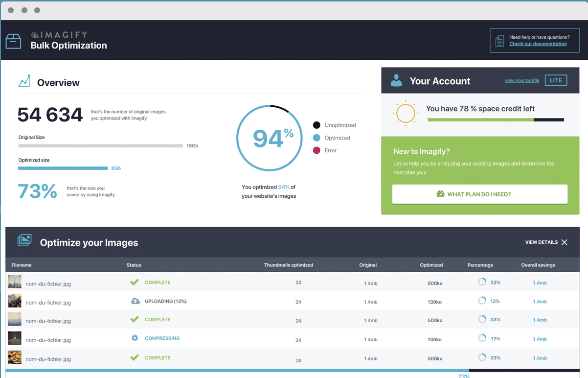The image size is (588, 378).
Task: Click the first row green checkmark icon
Action: point(135,282)
